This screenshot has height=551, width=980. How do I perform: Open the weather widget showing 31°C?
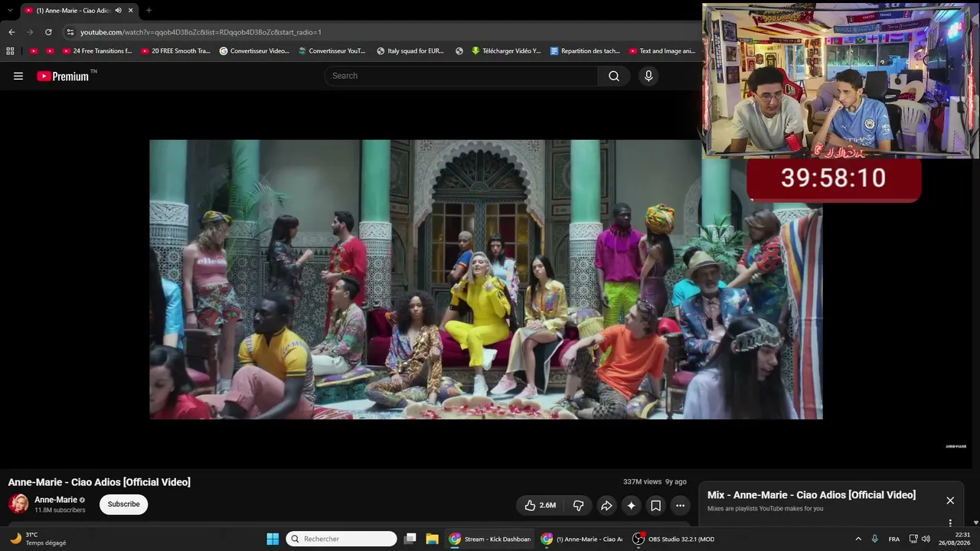(38, 539)
